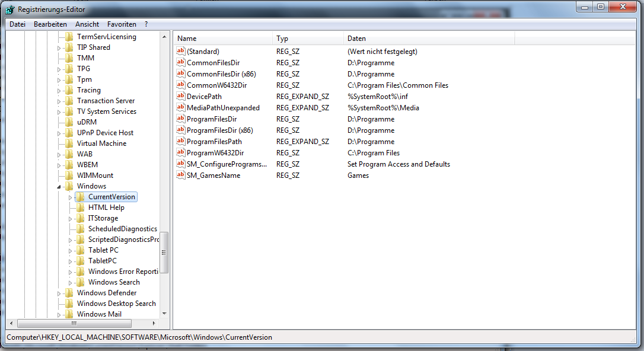Click the string icon for ProgramFilesDir
644x351 pixels.
click(181, 119)
